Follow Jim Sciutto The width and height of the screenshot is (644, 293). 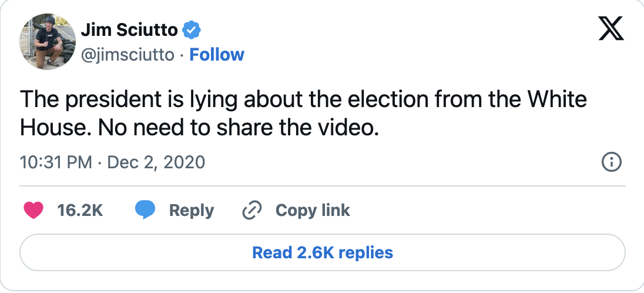coord(217,55)
